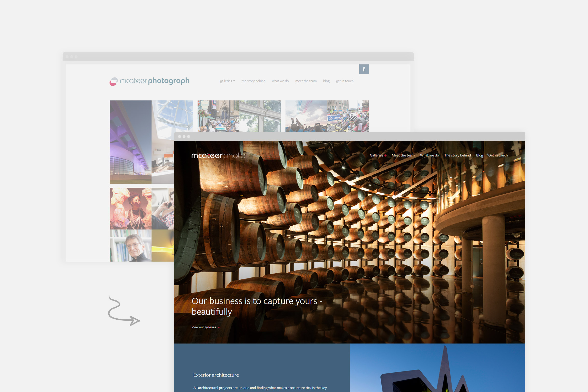Open the cyclists race thumbnail in the back window
The height and width of the screenshot is (392, 588).
(348, 116)
